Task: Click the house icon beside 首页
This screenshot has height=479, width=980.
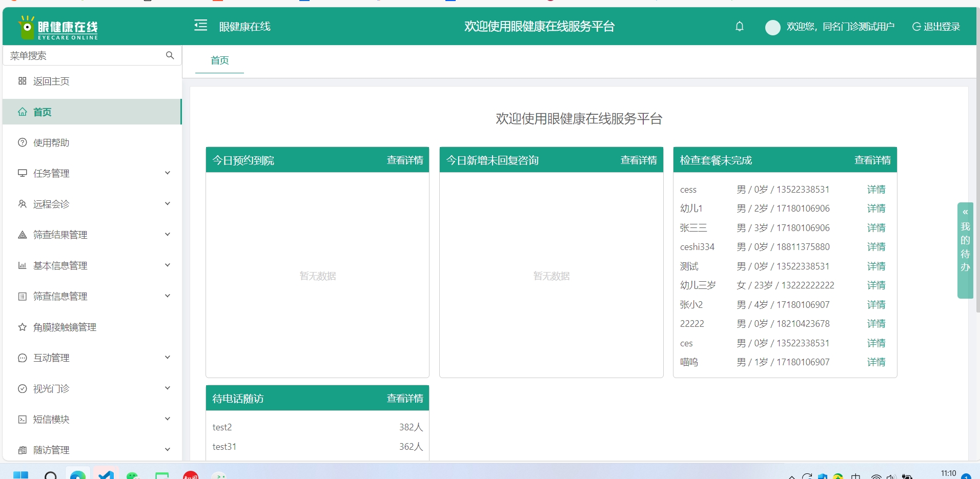Action: click(22, 112)
